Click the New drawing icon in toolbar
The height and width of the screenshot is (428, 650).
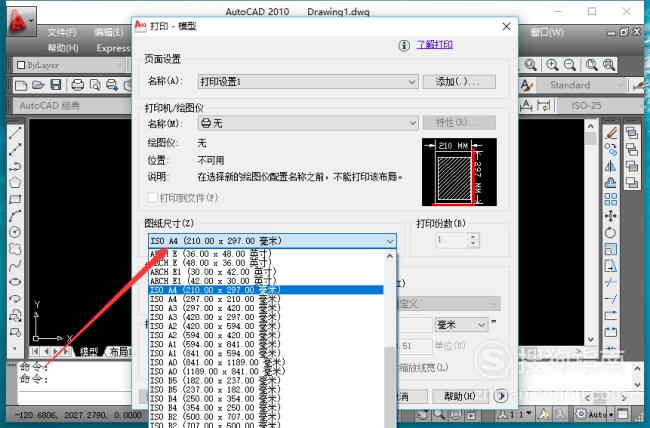(21, 85)
